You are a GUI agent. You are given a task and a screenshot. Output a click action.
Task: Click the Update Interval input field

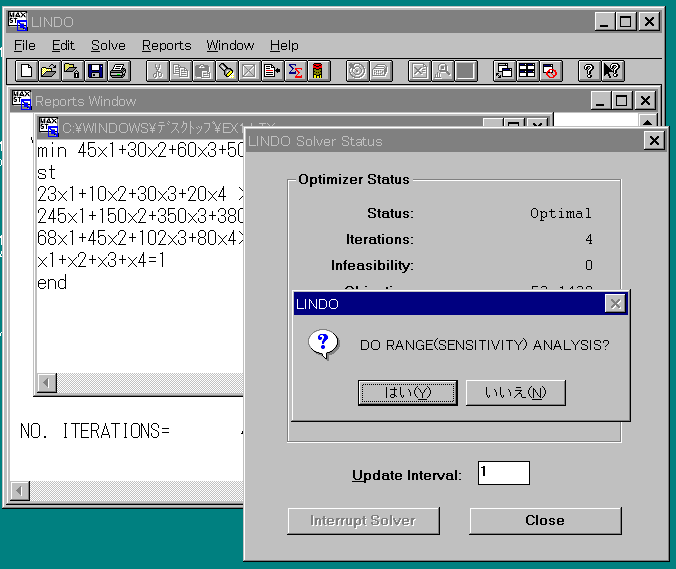coord(504,473)
